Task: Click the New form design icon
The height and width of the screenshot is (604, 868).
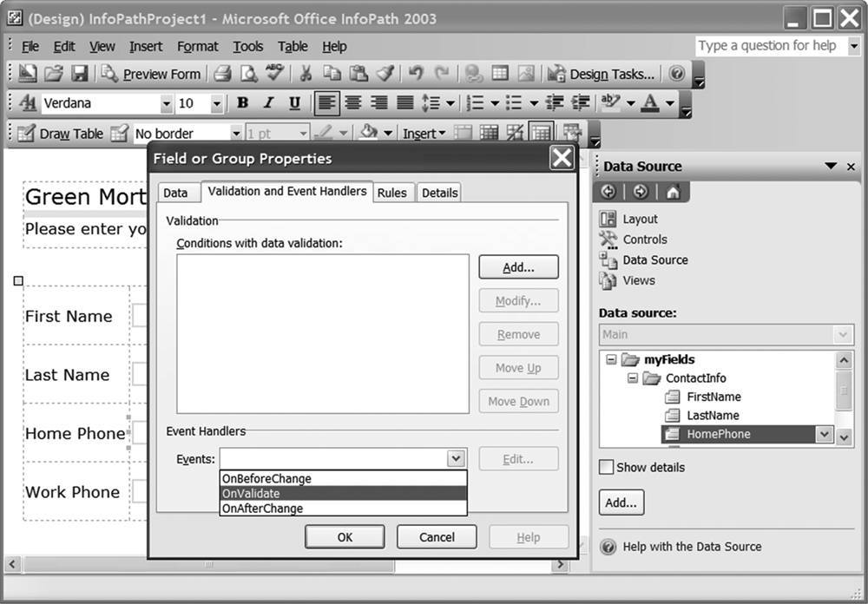Action: [27, 74]
